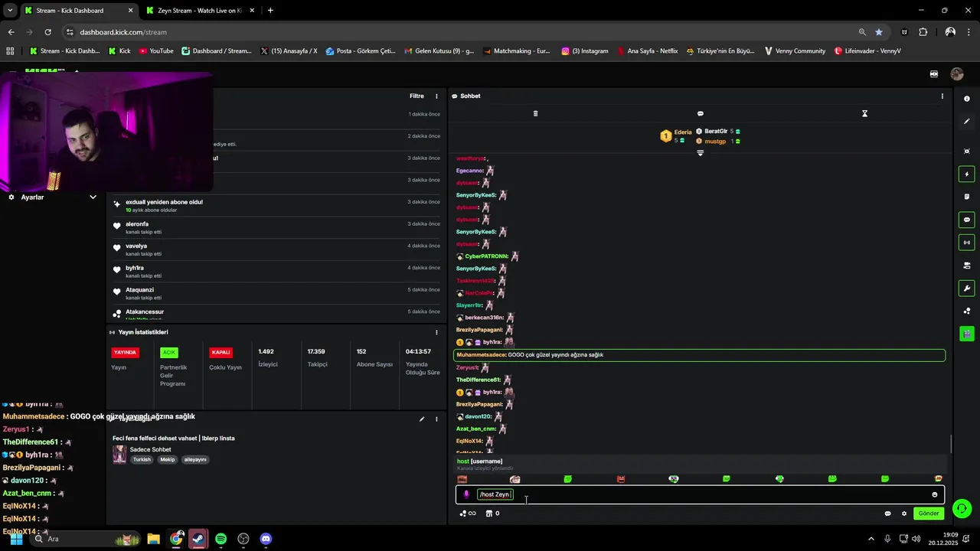Screen dimensions: 980x551
Task: Click the KAPALI multi-stream badge
Action: click(x=220, y=352)
